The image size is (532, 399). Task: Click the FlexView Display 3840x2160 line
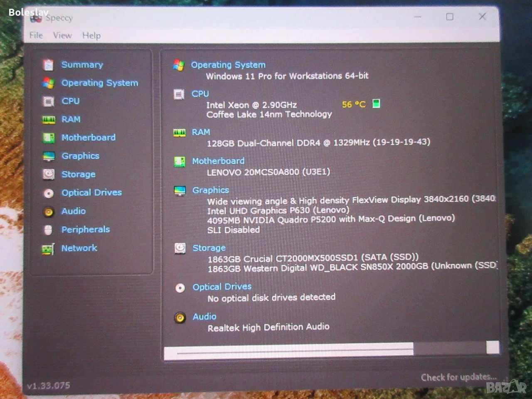coord(352,200)
